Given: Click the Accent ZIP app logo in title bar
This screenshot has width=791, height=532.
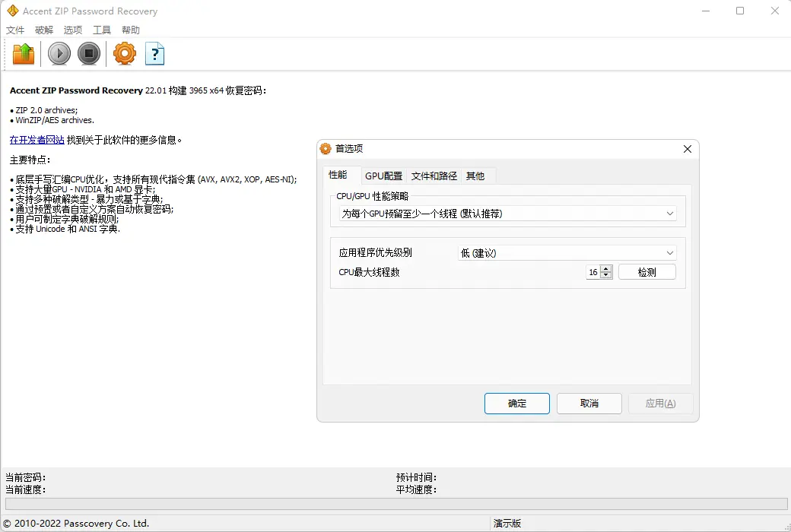Looking at the screenshot, I should (13, 11).
